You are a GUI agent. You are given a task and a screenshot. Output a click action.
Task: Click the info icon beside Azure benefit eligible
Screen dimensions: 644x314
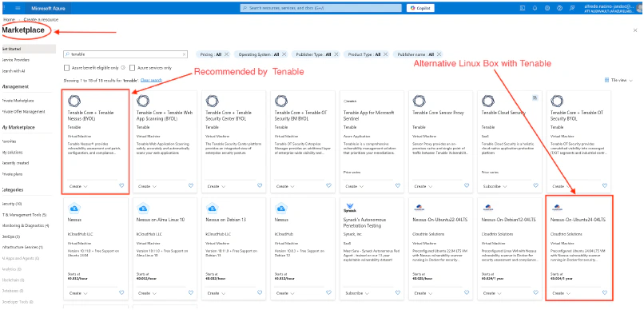123,68
